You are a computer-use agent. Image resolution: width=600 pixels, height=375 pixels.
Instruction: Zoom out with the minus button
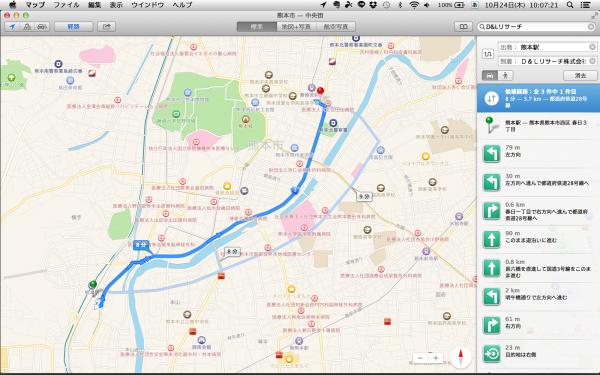point(420,358)
